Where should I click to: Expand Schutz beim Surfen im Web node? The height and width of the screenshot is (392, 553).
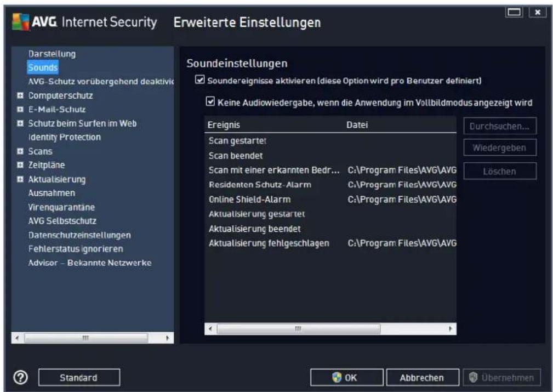pos(20,123)
